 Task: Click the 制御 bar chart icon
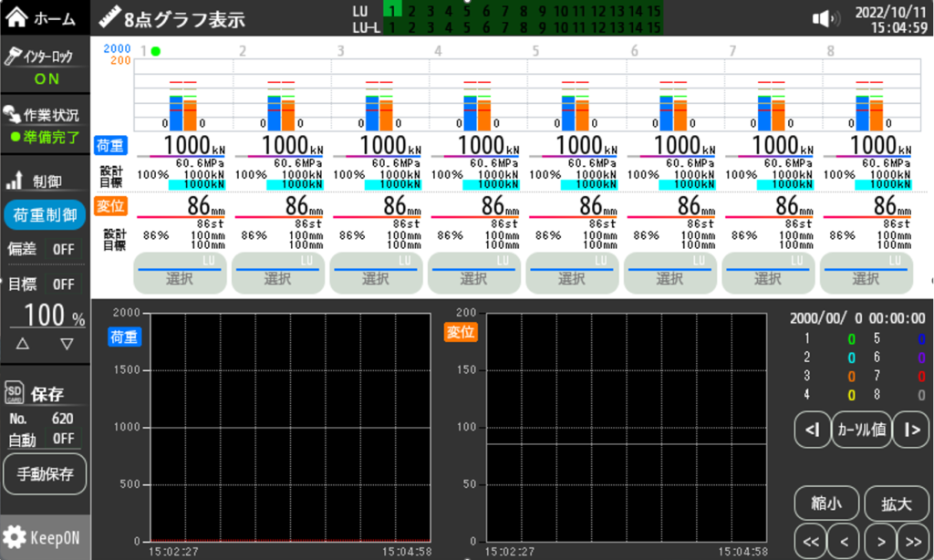15,180
